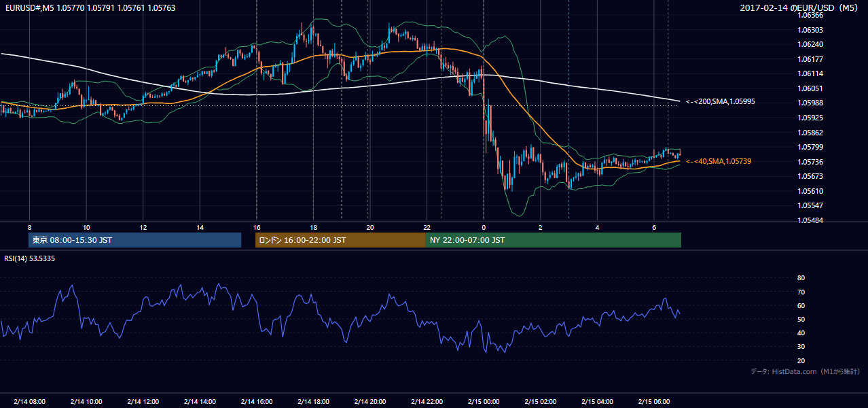
Task: Click the 2/15 06:00 time label
Action: (x=653, y=401)
